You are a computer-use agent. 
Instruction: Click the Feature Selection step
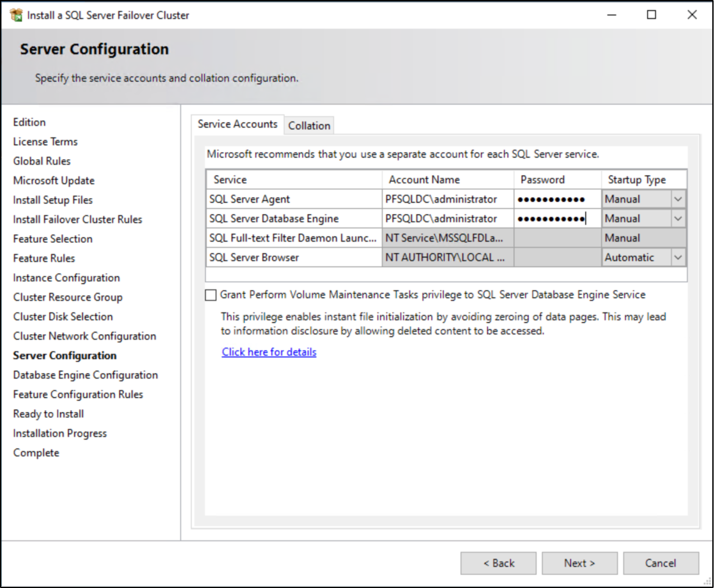click(53, 239)
